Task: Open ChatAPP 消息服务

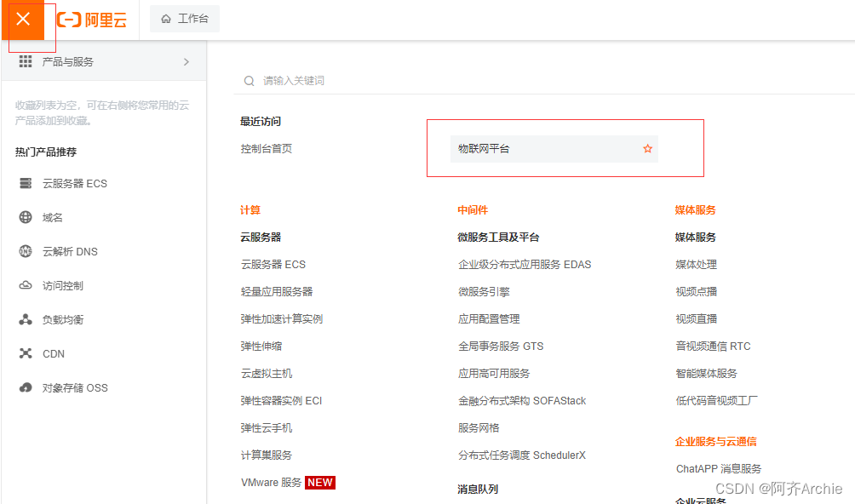Action: (718, 468)
